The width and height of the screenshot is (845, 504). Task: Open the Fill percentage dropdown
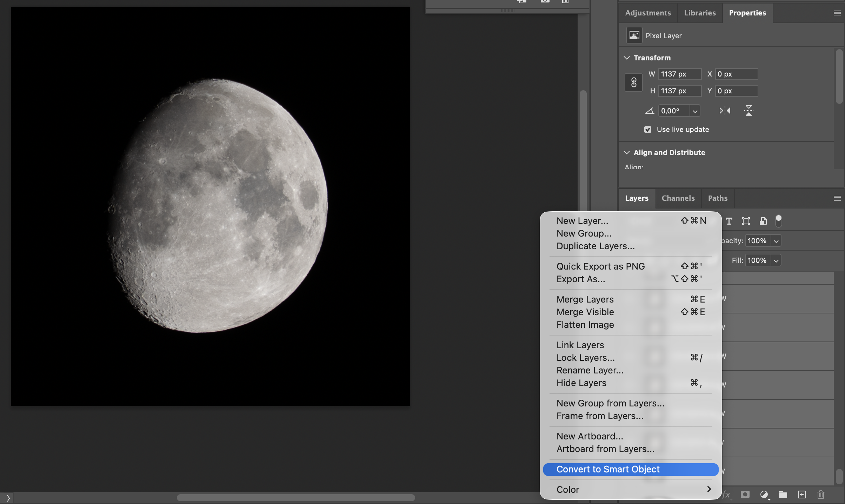pos(776,260)
